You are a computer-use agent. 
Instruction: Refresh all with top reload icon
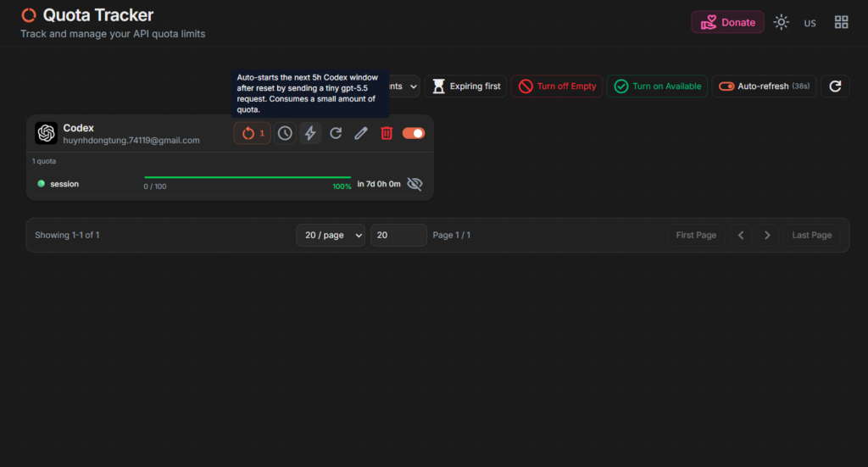point(835,86)
